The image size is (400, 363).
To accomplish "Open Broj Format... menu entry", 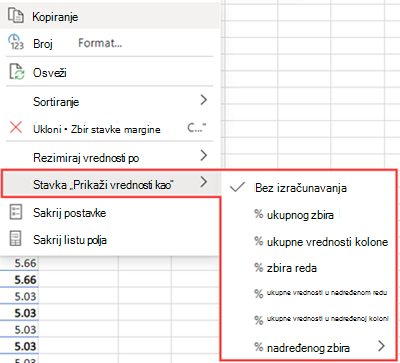I will click(110, 43).
